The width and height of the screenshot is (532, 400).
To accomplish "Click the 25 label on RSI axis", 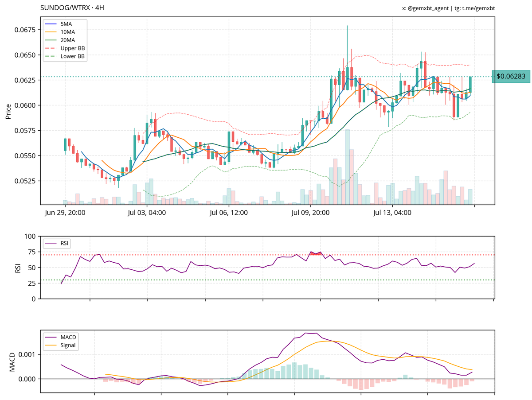I will pos(33,283).
